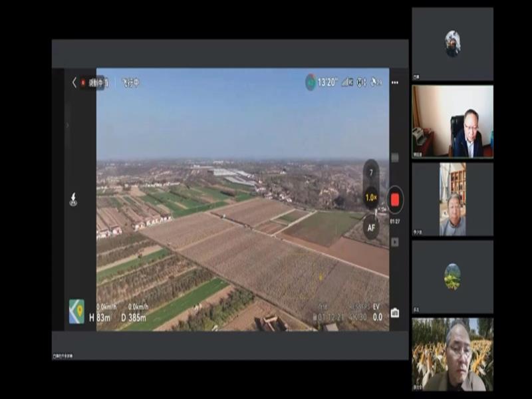
Task: Tap the H 83m altitude readout
Action: [x=100, y=318]
